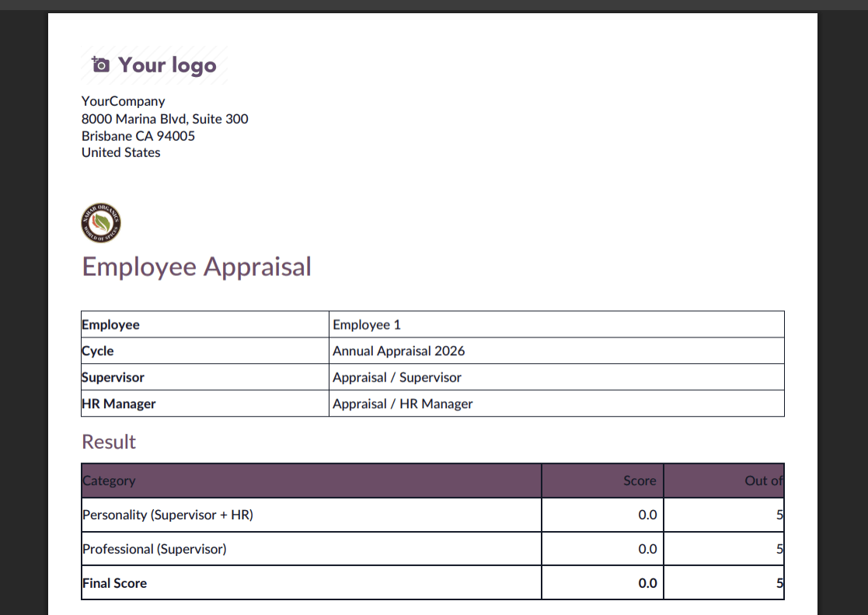Click score 0.0 in Professional row

pyautogui.click(x=647, y=549)
